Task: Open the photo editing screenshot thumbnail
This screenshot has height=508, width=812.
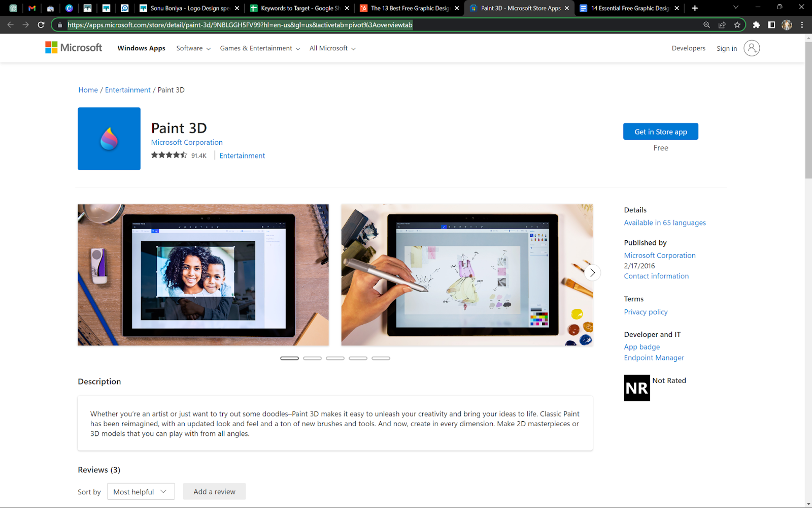Action: [203, 275]
